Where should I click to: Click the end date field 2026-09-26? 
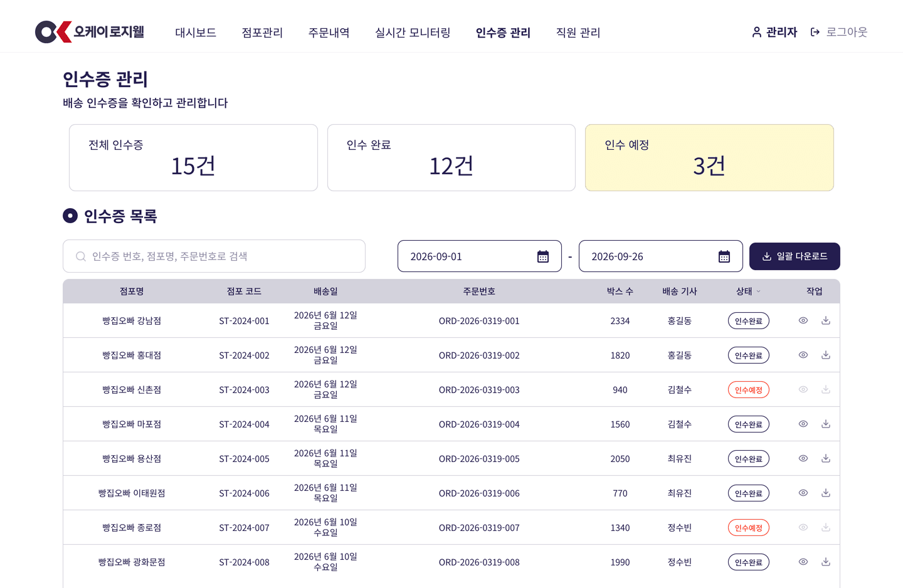[661, 256]
